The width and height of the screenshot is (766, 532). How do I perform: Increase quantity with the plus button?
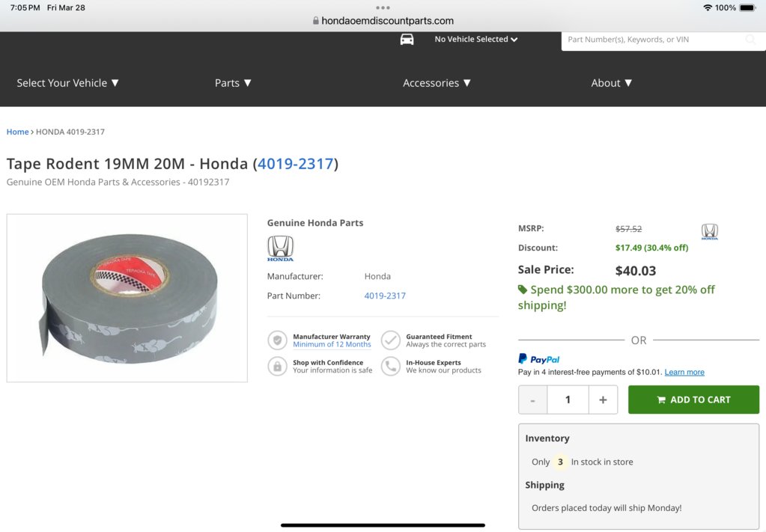604,400
